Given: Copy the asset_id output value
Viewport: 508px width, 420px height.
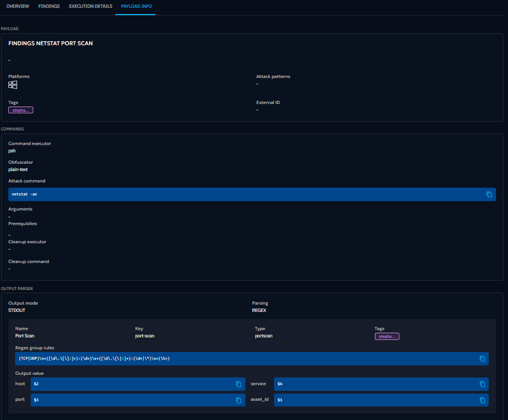Looking at the screenshot, I should (x=482, y=400).
